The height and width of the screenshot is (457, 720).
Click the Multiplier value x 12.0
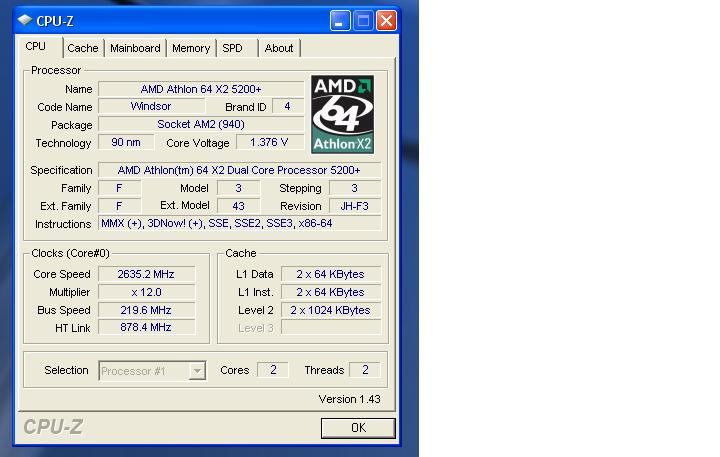tap(146, 292)
